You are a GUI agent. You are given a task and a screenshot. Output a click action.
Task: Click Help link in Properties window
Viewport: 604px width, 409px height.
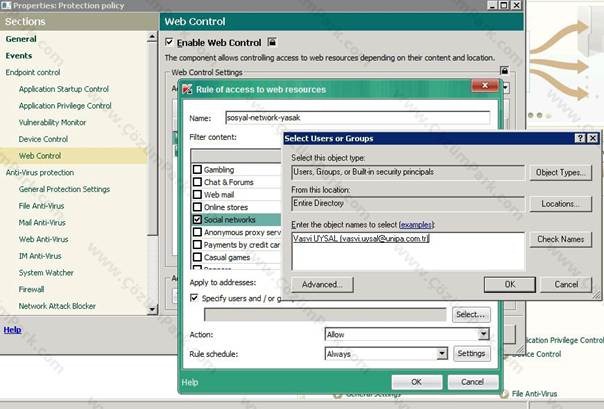point(12,330)
